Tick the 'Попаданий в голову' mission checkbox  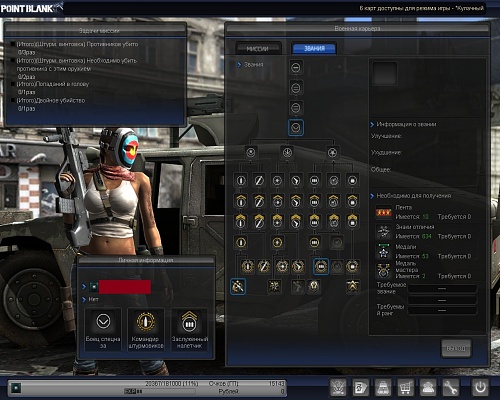point(13,84)
